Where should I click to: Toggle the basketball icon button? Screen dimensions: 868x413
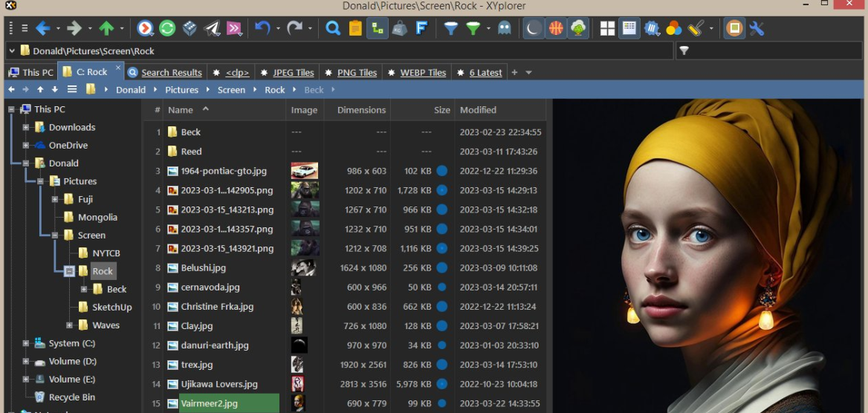pyautogui.click(x=556, y=28)
